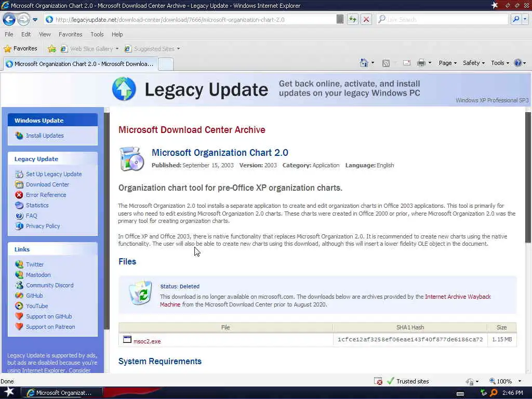This screenshot has width=532, height=399.
Task: Click the Mastodon link
Action: point(38,275)
